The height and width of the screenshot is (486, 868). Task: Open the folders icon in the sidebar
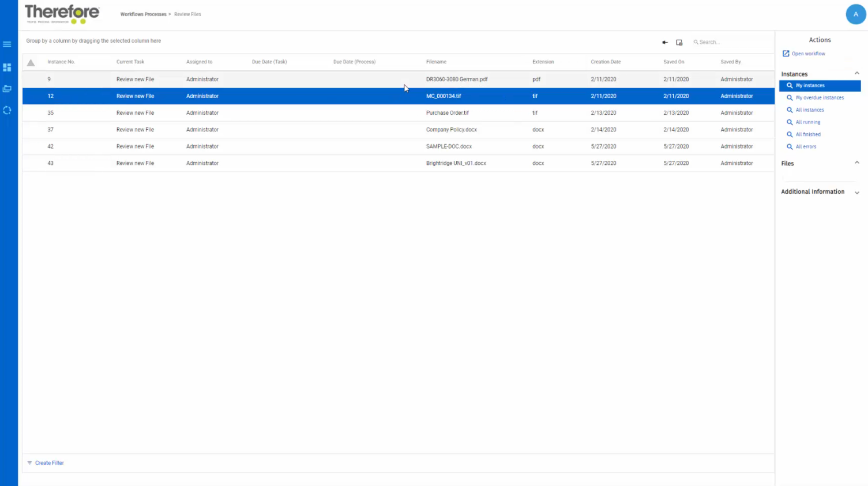tap(7, 88)
